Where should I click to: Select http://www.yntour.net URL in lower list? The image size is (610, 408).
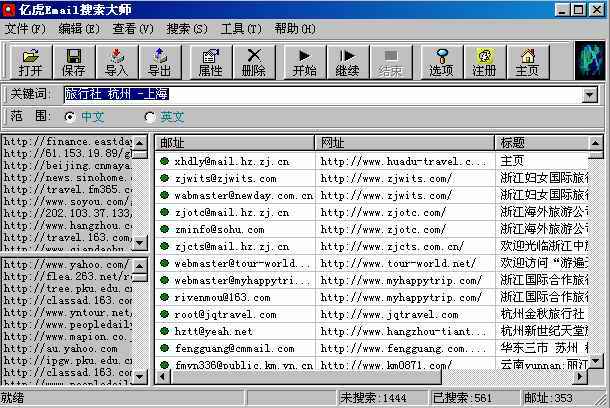click(x=67, y=312)
